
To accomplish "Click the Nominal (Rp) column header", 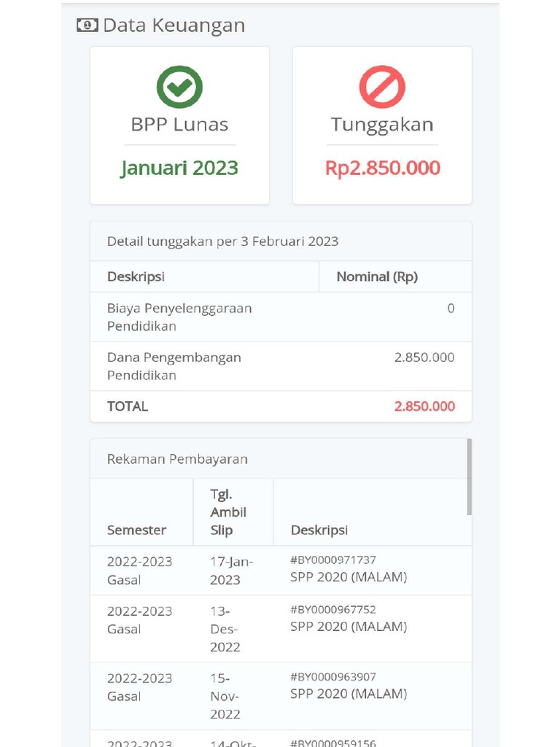I will pos(377,277).
